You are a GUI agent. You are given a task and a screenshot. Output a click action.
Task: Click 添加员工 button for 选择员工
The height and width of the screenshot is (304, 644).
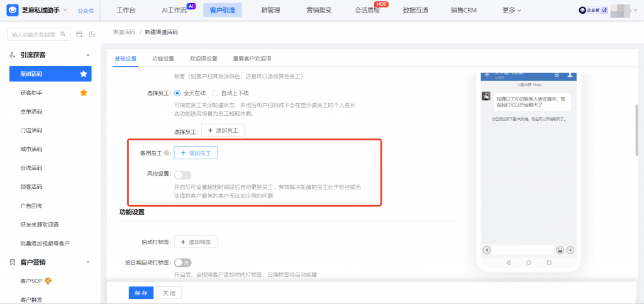pos(223,130)
